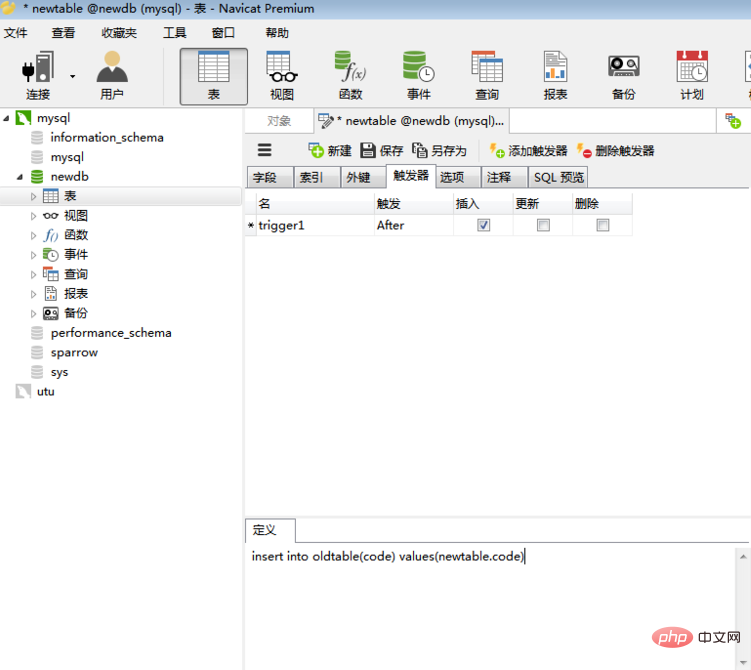Switch to the 选项 options tab

pos(457,178)
